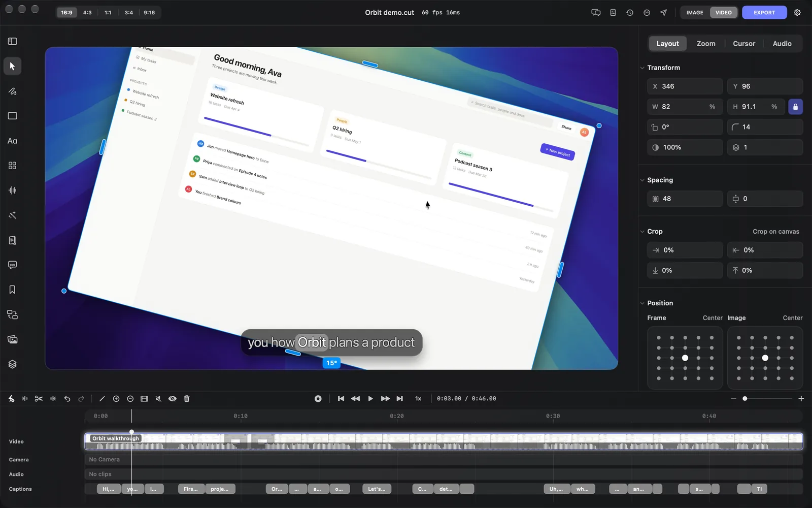Open the Zoom tab
The image size is (812, 508).
point(706,44)
